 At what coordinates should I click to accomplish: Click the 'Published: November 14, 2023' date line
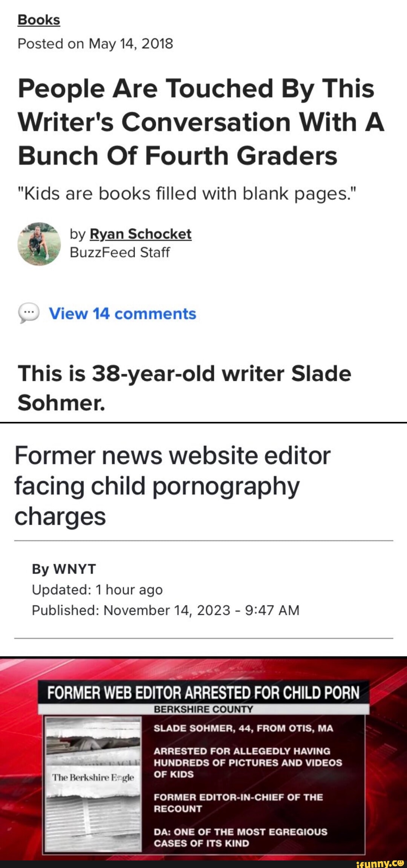coord(165,610)
